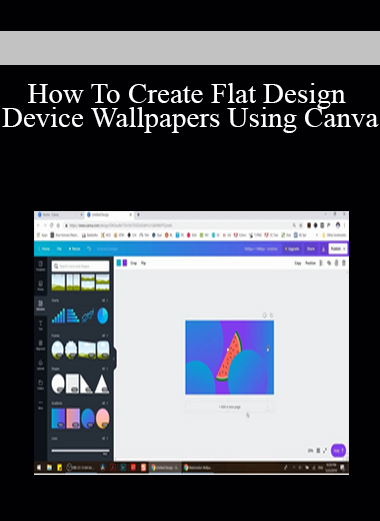
Task: Select the circle shape element
Action: (x=58, y=383)
